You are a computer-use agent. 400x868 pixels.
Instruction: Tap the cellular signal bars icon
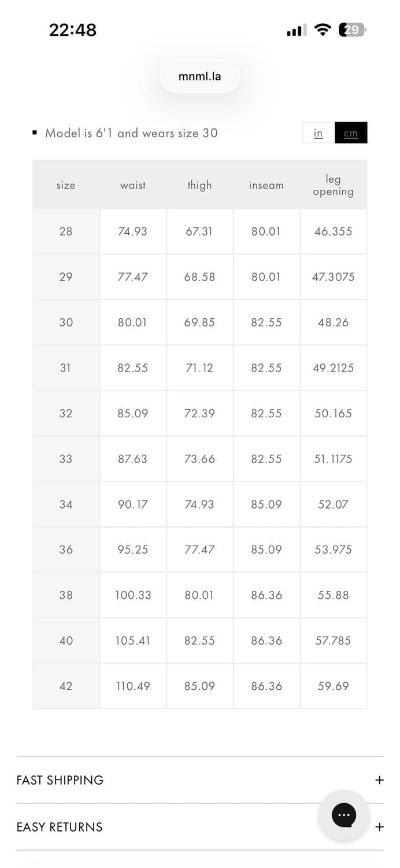click(x=297, y=31)
